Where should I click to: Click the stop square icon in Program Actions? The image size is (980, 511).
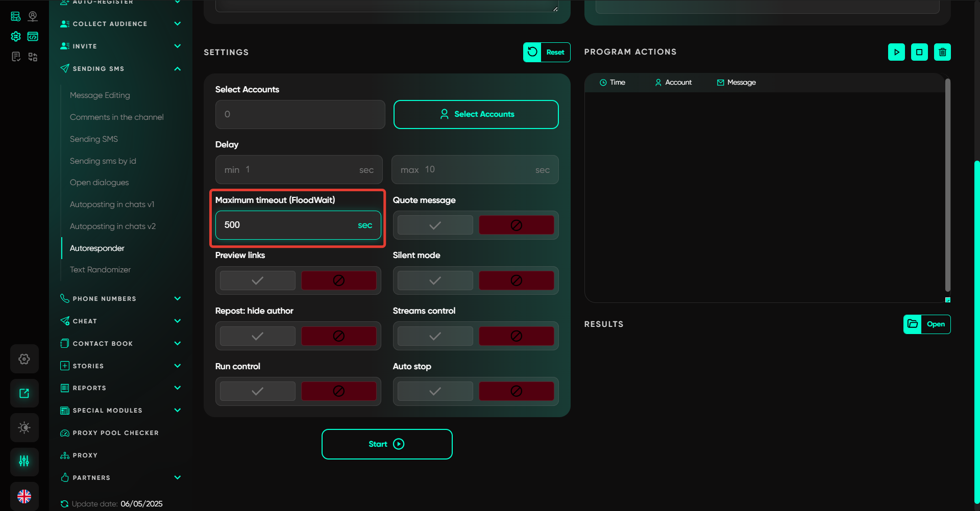[919, 52]
